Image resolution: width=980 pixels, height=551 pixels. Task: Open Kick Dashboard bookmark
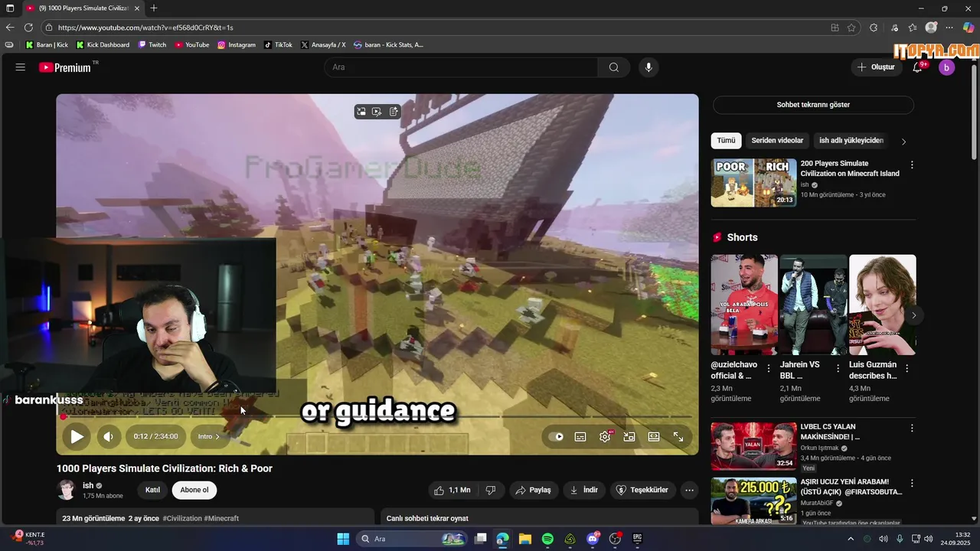click(103, 44)
